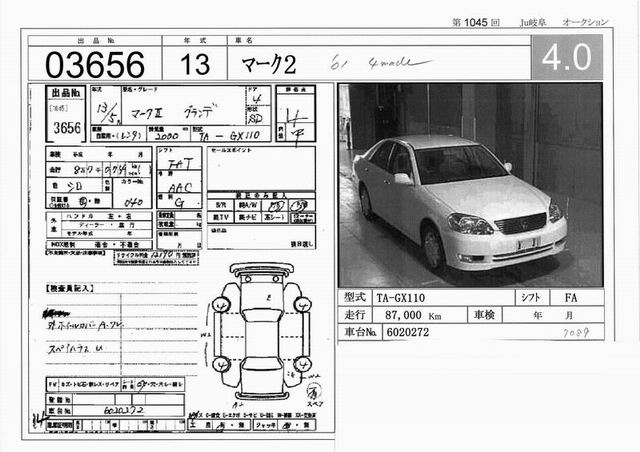The width and height of the screenshot is (640, 452).
Task: Open the white sedan photo
Action: click(x=471, y=185)
